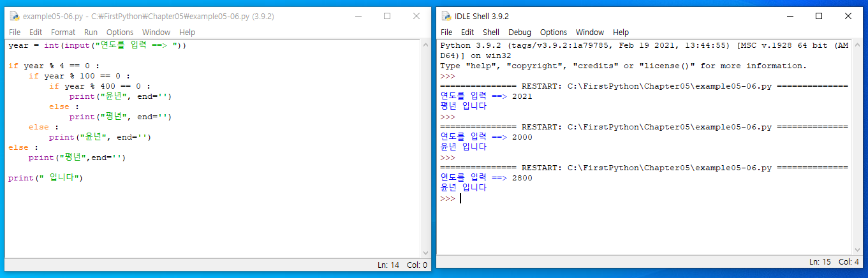Open Edit menu in editor window
The width and height of the screenshot is (868, 278).
pos(36,33)
